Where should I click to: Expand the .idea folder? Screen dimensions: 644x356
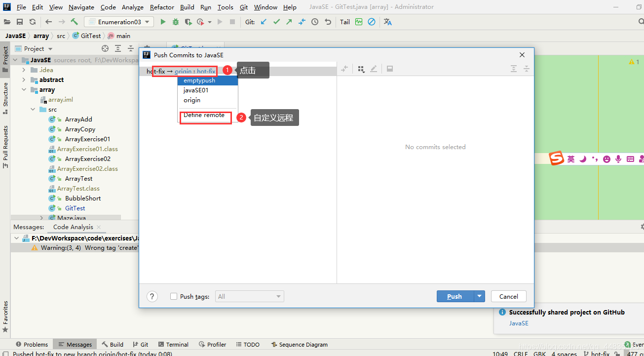[x=24, y=70]
